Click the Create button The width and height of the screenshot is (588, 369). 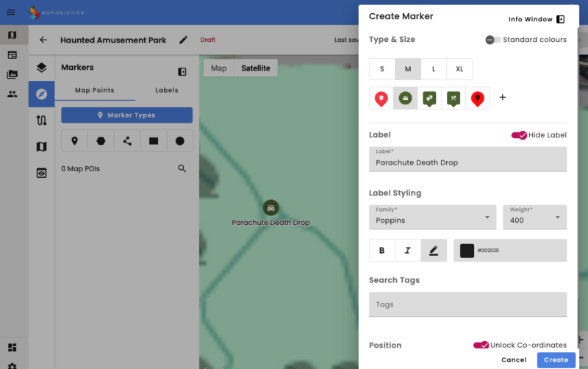point(556,359)
